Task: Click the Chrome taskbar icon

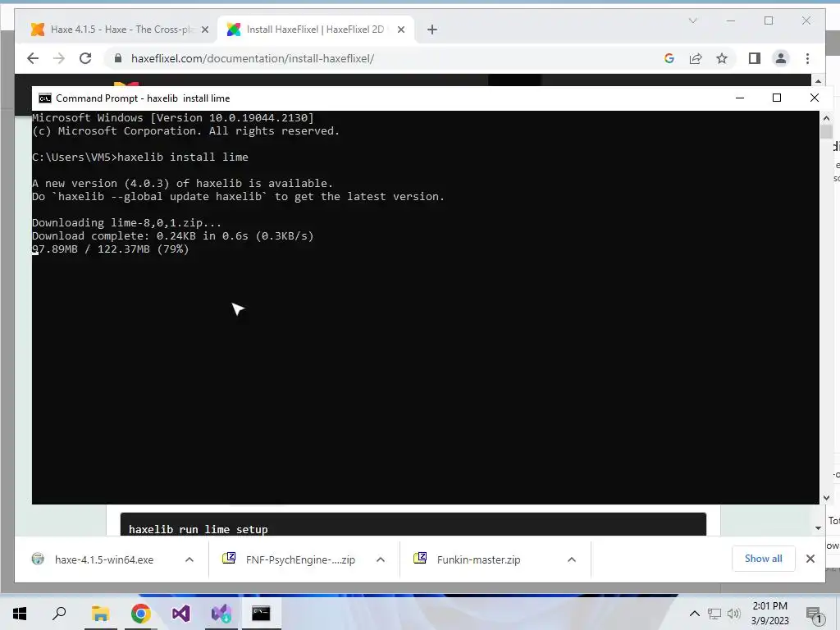Action: pos(141,614)
